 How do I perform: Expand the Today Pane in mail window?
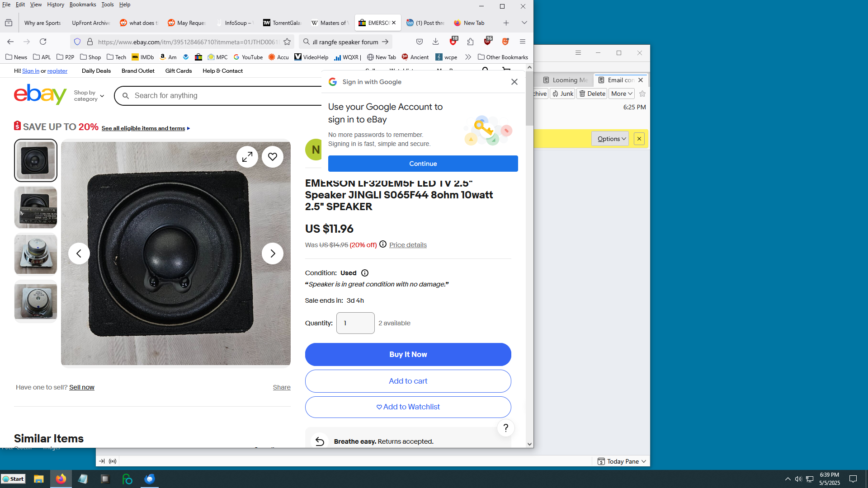pos(622,461)
